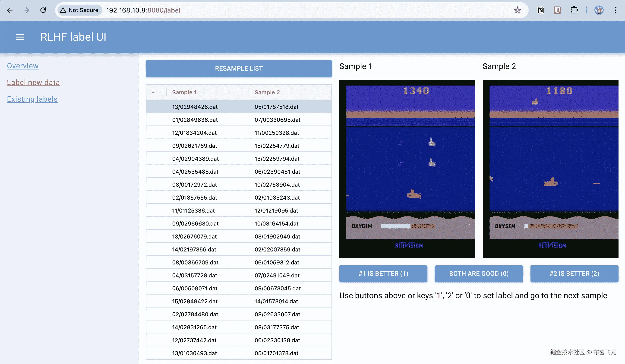Viewport: 625px width, 364px height.
Task: Bookmark this page with star icon
Action: 517,10
